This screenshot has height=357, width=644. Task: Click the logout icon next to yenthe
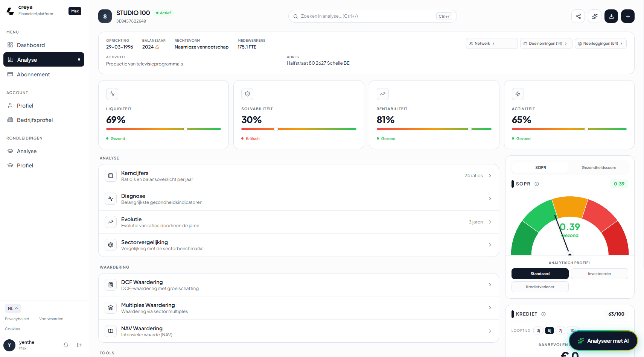pyautogui.click(x=79, y=345)
